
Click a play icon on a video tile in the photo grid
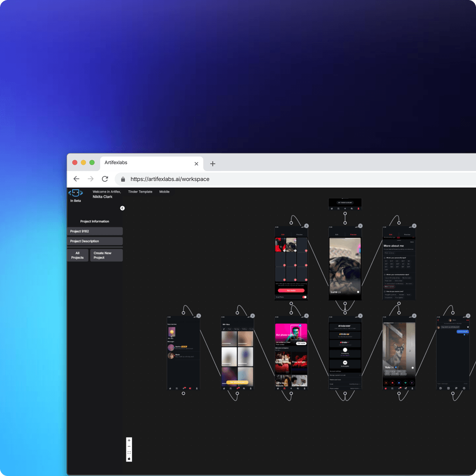pyautogui.click(x=307, y=251)
